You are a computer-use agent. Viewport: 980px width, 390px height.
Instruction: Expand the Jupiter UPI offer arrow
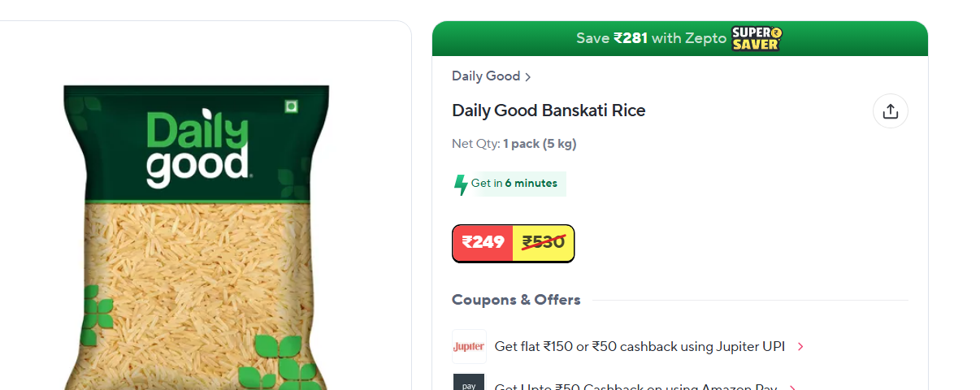click(x=800, y=347)
